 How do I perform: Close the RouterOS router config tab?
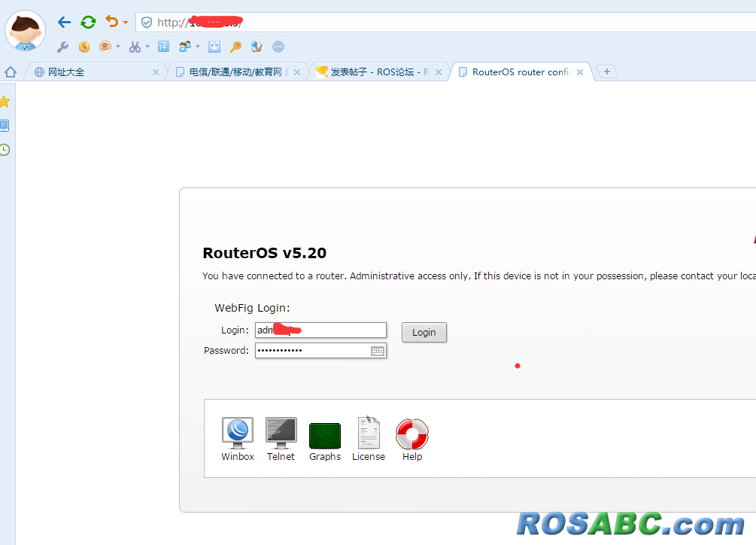tap(580, 72)
